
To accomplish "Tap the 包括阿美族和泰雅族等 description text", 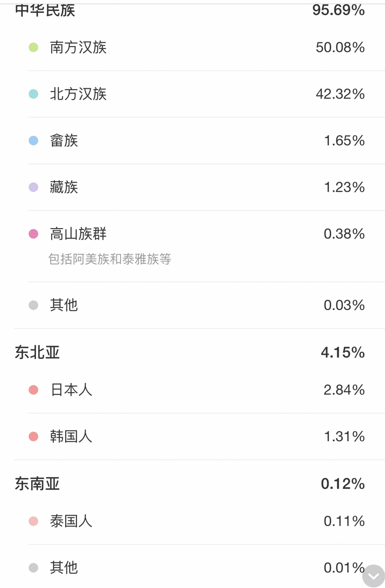I will (110, 259).
